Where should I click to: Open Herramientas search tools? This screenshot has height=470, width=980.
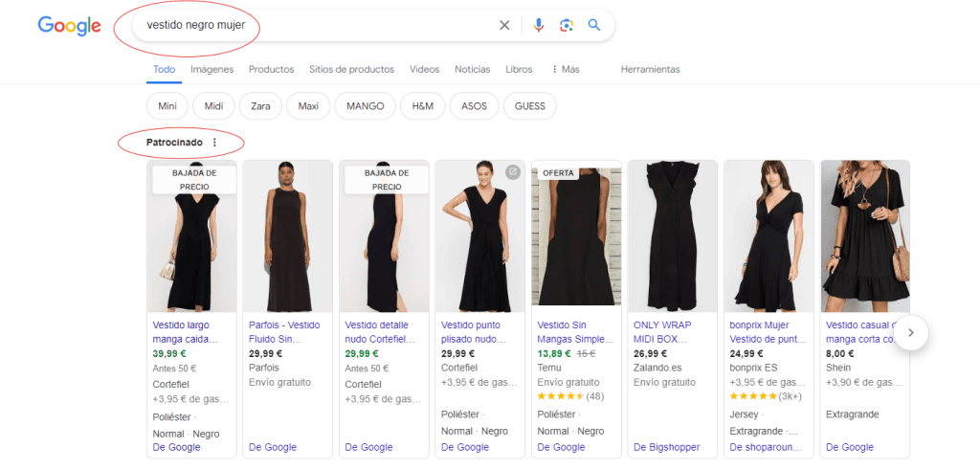pyautogui.click(x=650, y=69)
